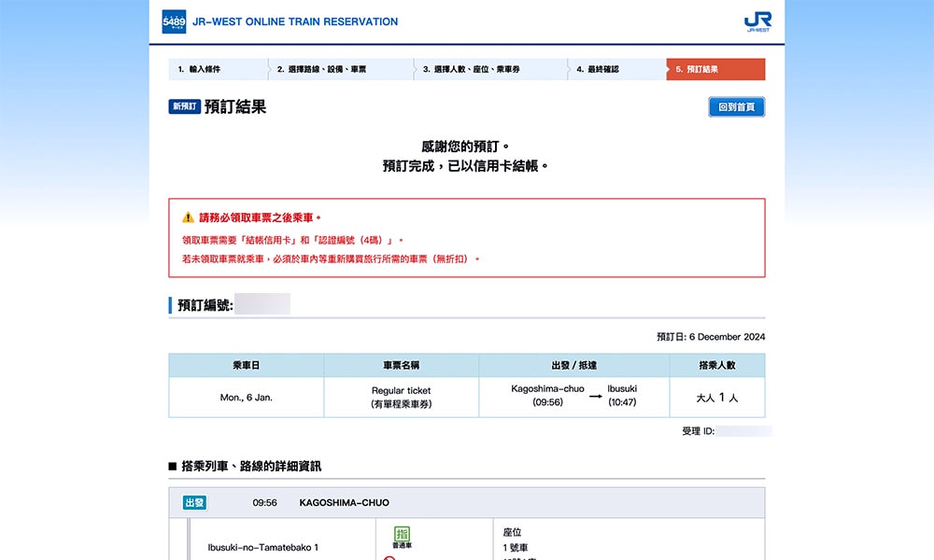The width and height of the screenshot is (934, 560).
Task: Click the Regular ticket cell
Action: click(401, 397)
